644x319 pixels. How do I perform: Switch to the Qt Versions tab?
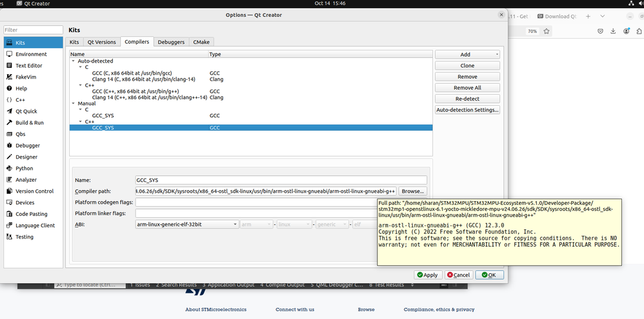pos(102,42)
